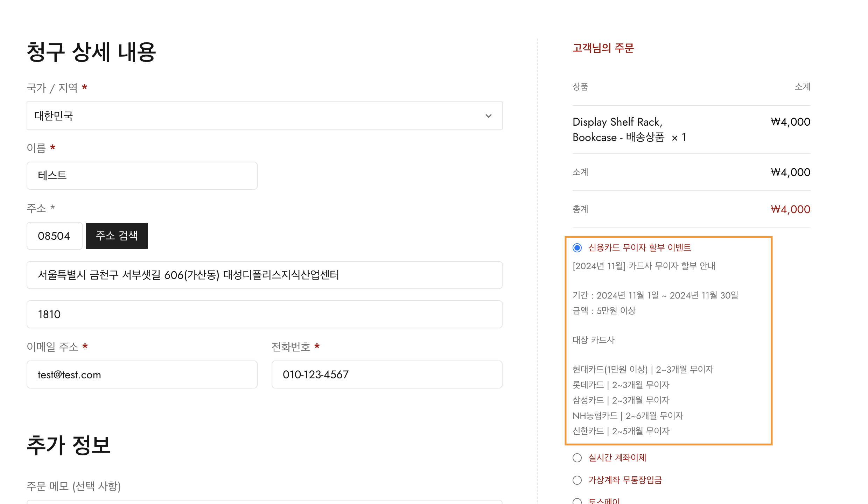Pick 토스페이 payment method

point(577,501)
